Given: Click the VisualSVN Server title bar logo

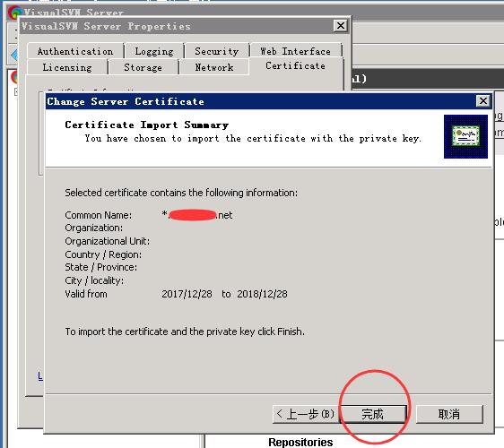Looking at the screenshot, I should coord(14,13).
